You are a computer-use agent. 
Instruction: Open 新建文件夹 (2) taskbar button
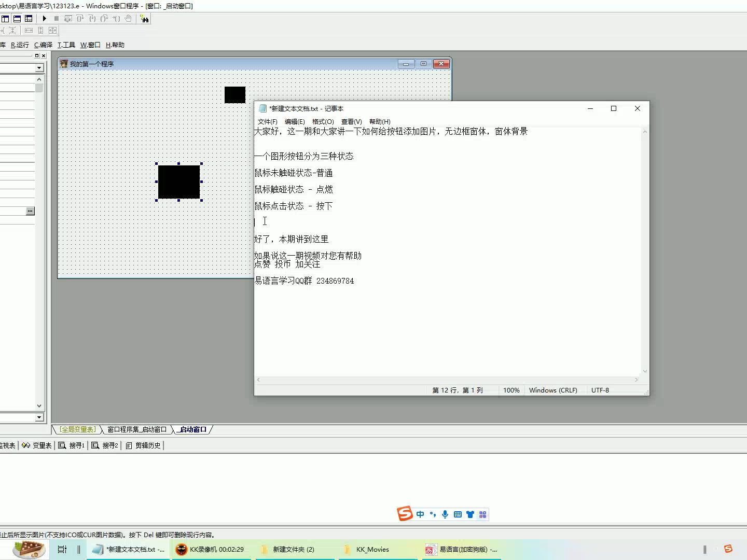[x=296, y=549]
